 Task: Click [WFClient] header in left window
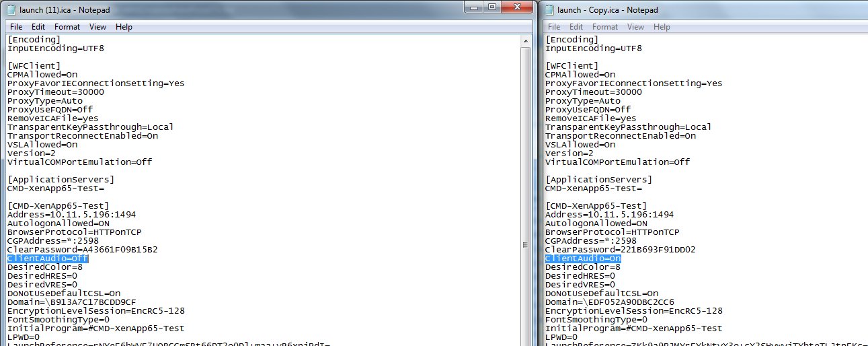34,66
